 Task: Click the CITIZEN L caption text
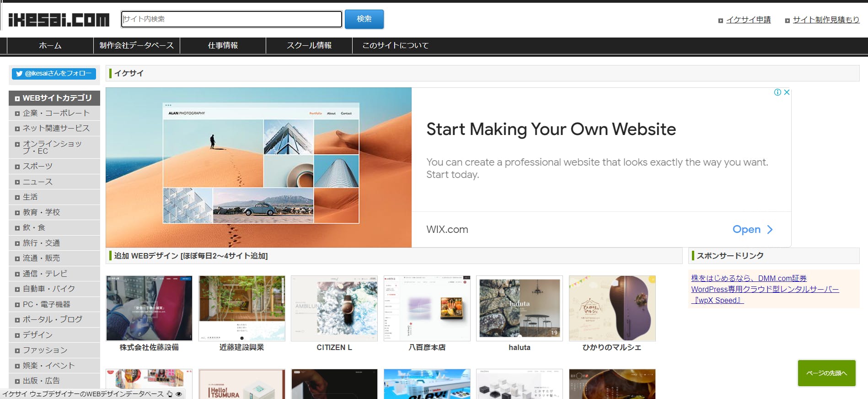[x=334, y=348]
